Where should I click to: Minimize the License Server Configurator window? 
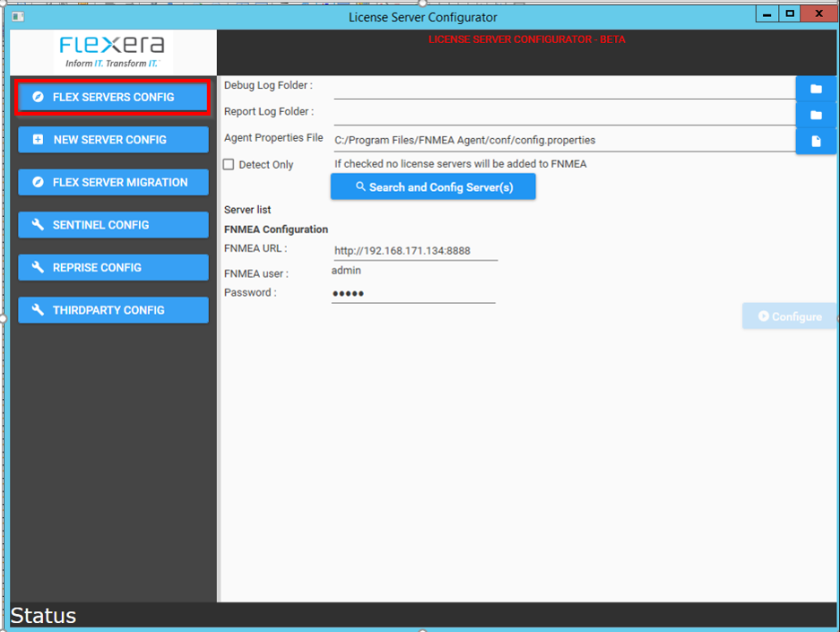pyautogui.click(x=767, y=14)
